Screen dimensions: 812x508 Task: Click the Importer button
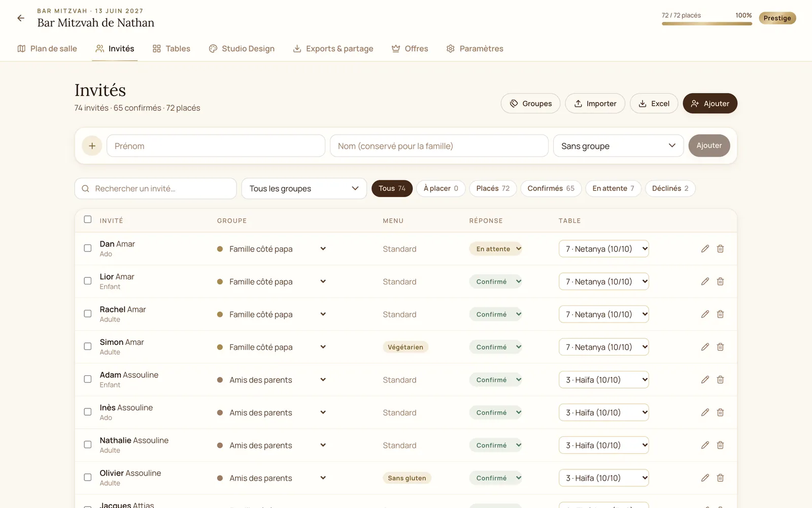pos(595,104)
